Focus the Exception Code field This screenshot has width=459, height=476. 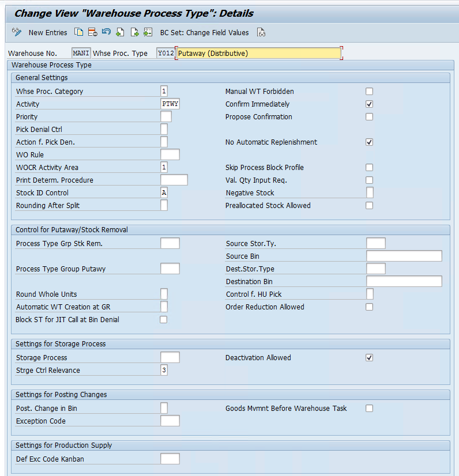(x=170, y=421)
